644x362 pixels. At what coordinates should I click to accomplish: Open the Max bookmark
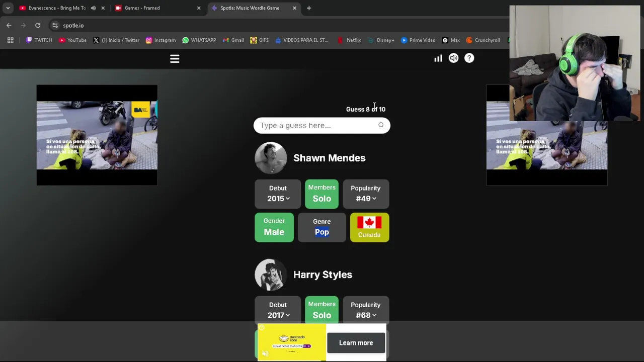point(450,40)
